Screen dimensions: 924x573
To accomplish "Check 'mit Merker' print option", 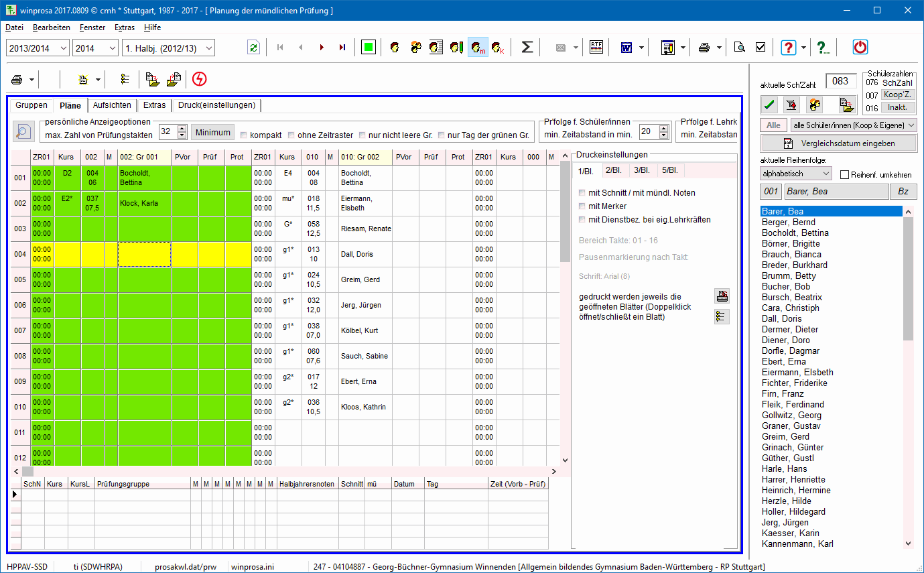I will pyautogui.click(x=582, y=206).
